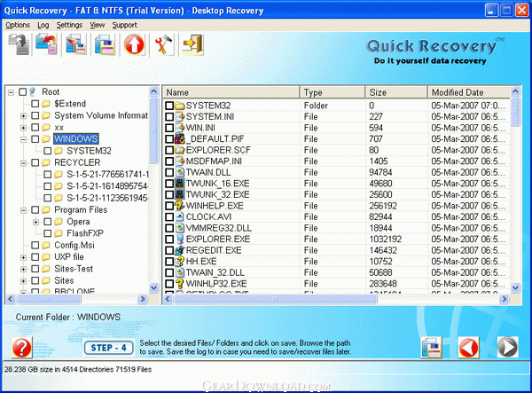Expand the xx folder node
The width and height of the screenshot is (532, 393).
coord(23,128)
